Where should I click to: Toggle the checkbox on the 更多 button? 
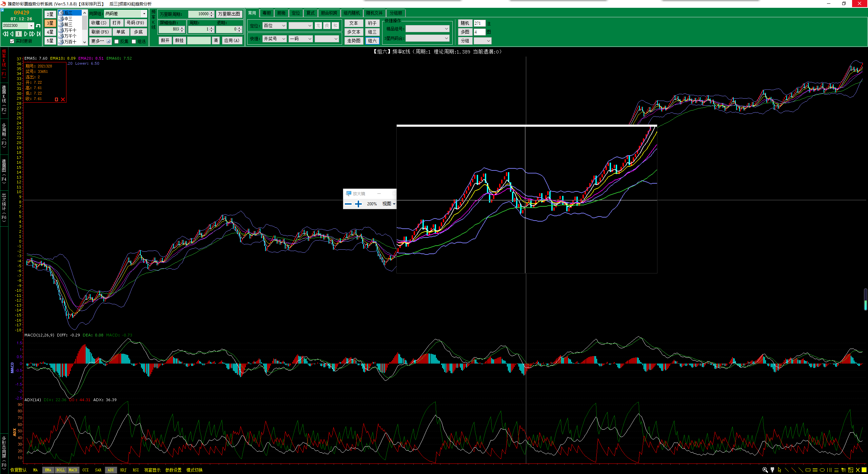108,41
